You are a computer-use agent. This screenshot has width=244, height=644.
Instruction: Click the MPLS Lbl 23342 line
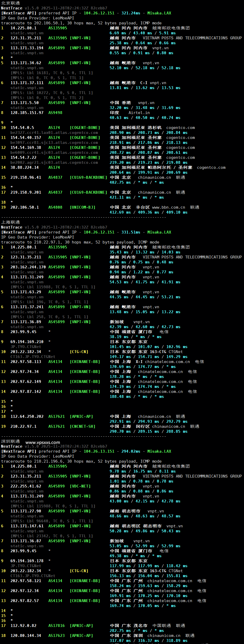52,536
